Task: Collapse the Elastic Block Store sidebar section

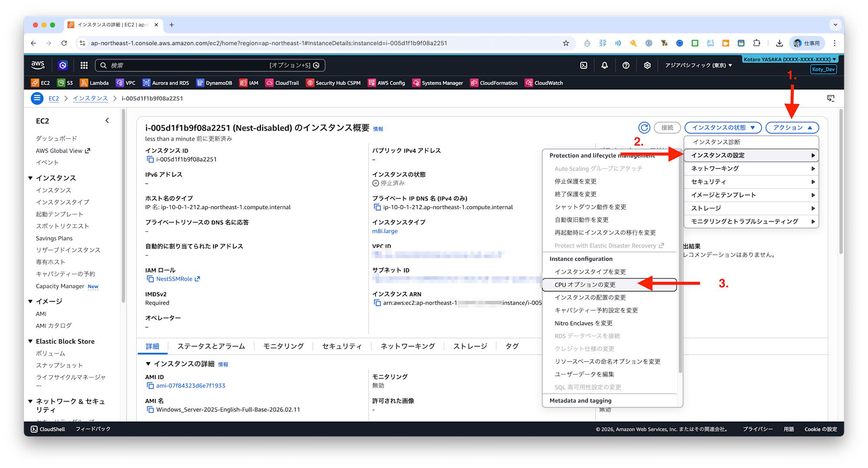Action: pos(30,341)
